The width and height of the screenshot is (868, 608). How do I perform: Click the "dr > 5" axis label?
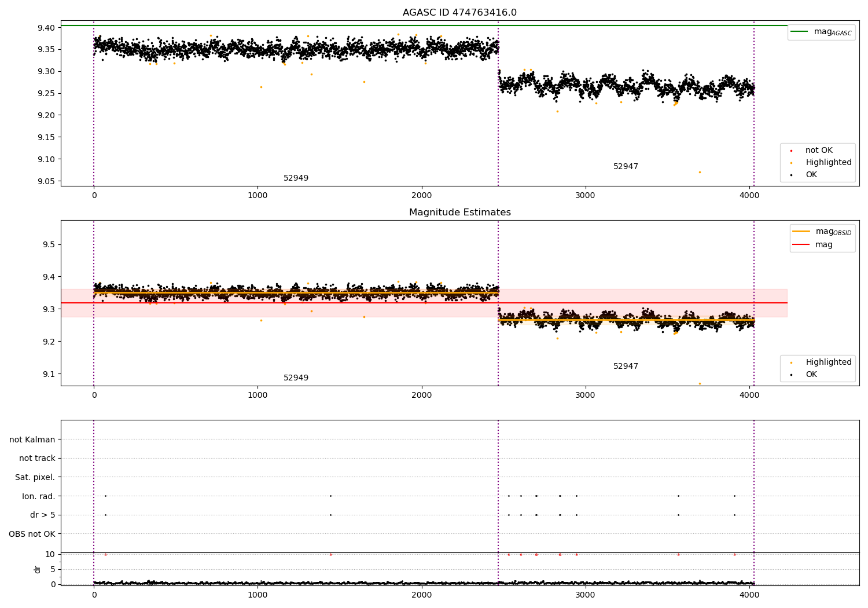click(43, 515)
